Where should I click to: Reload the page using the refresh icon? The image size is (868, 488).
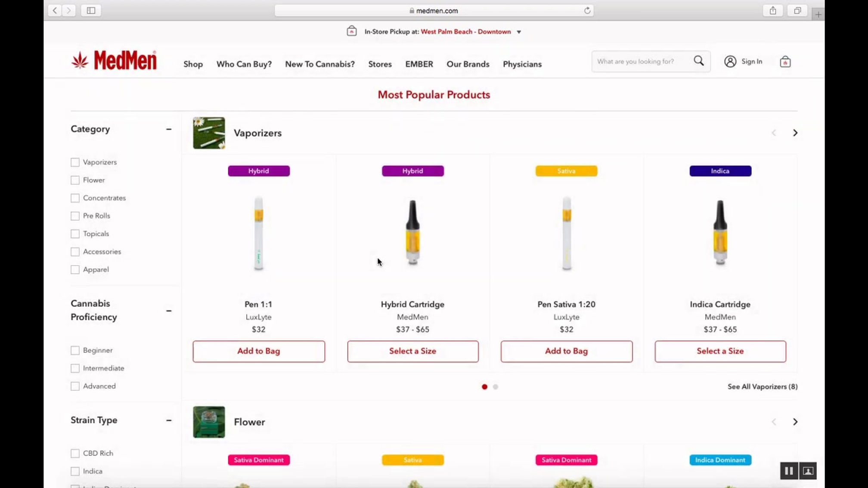[x=587, y=11]
